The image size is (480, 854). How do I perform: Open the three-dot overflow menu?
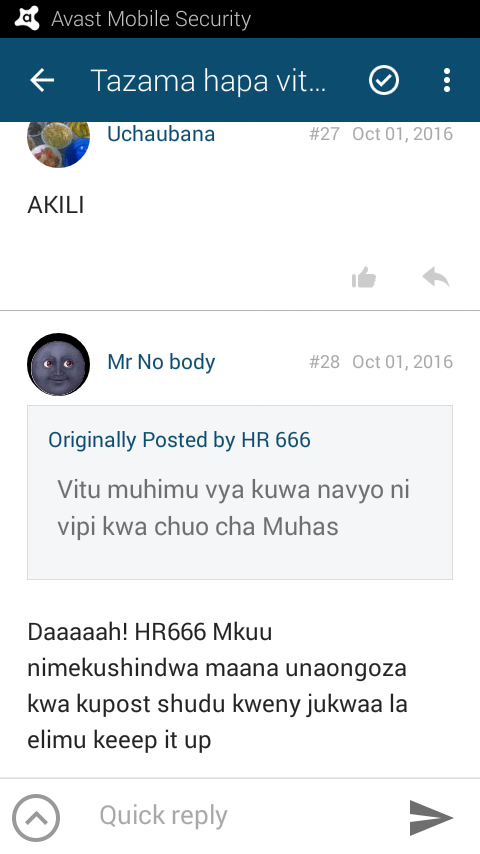pyautogui.click(x=447, y=81)
